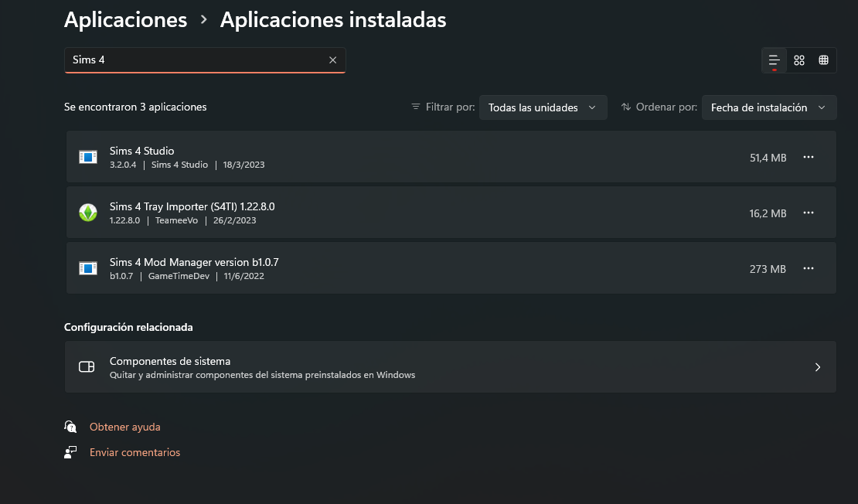Click the install date 11/6/2022
The image size is (858, 504).
pyautogui.click(x=244, y=277)
